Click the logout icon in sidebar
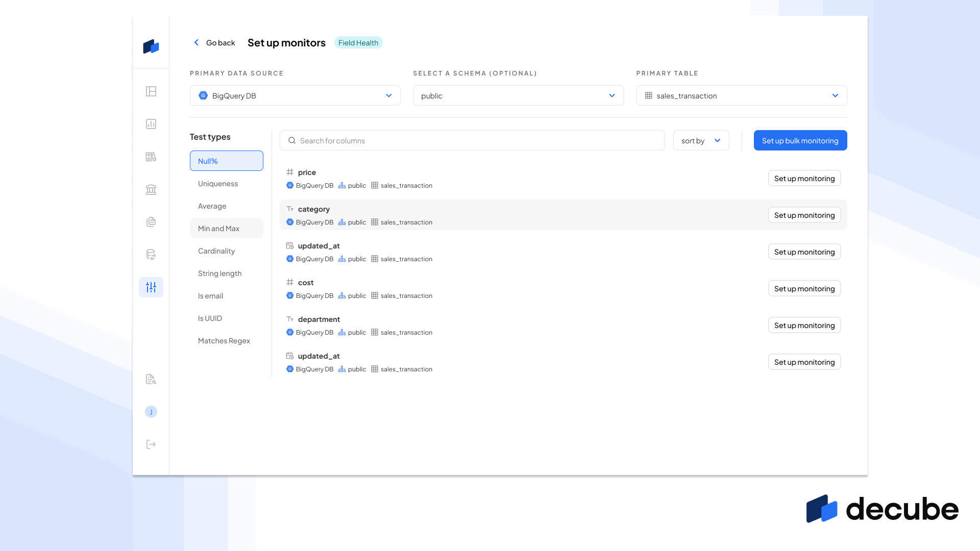The height and width of the screenshot is (551, 980). click(151, 444)
